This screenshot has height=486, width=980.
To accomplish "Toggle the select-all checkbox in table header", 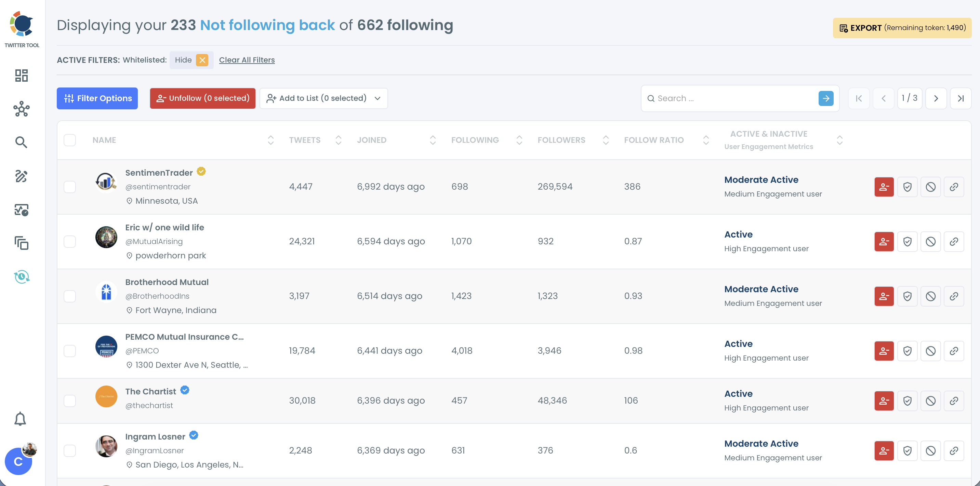I will pos(70,140).
